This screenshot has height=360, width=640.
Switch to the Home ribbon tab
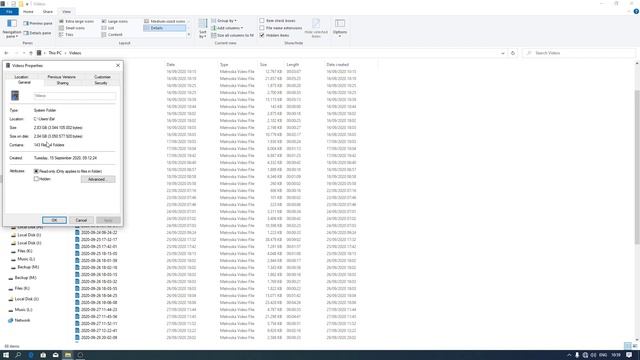[x=28, y=12]
